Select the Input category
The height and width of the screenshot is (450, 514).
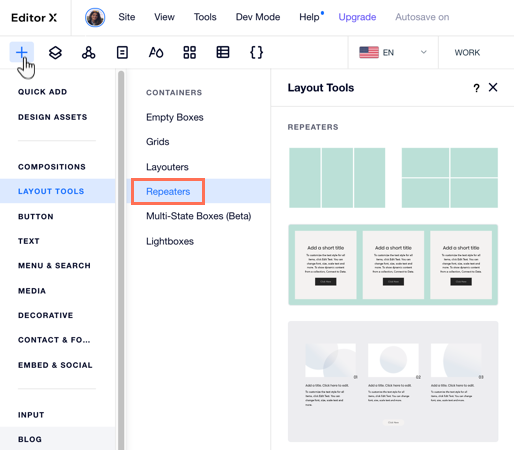coord(31,415)
